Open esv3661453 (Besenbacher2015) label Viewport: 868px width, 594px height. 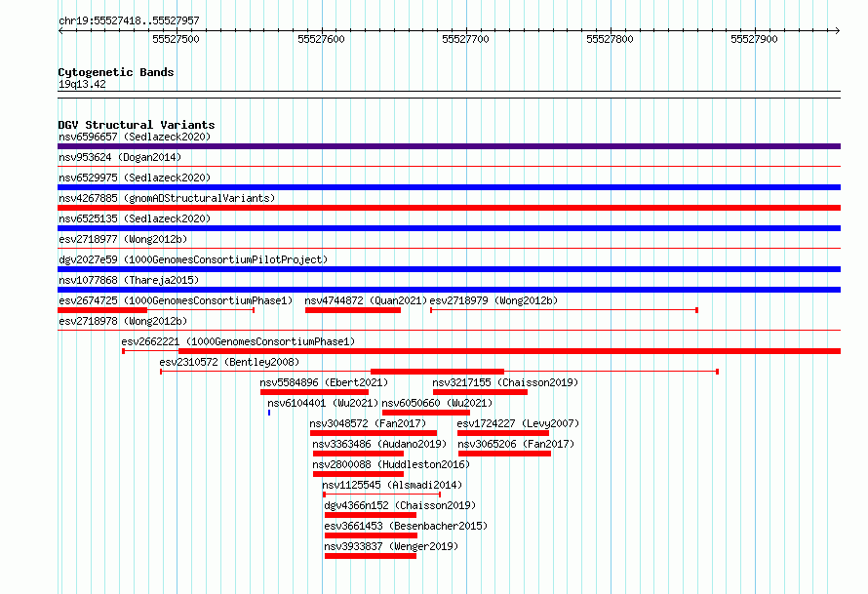[x=406, y=526]
